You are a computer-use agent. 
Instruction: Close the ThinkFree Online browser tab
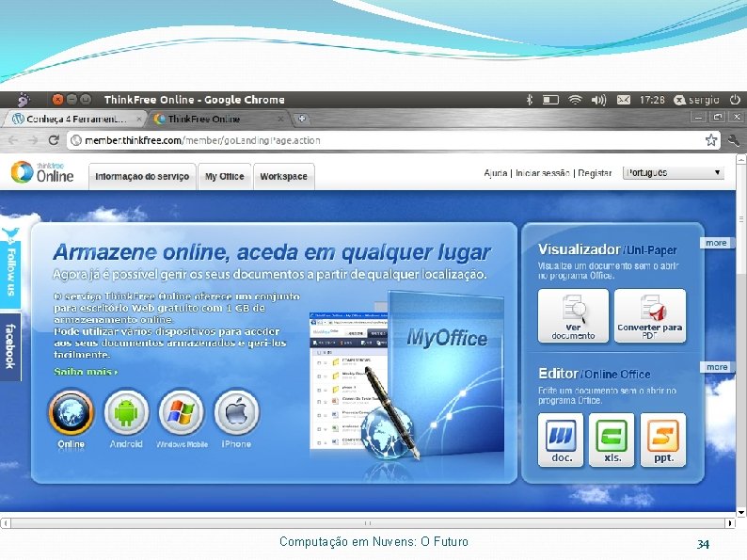tap(280, 119)
